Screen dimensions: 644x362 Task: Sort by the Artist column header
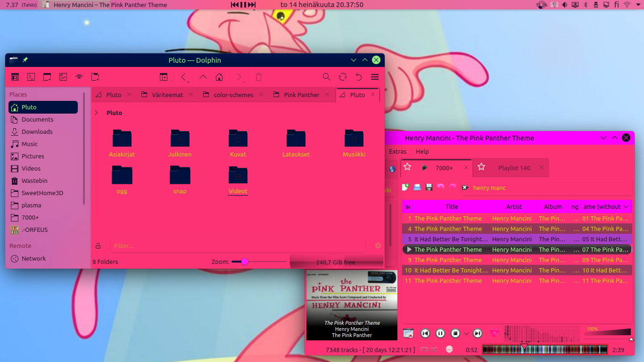point(514,206)
